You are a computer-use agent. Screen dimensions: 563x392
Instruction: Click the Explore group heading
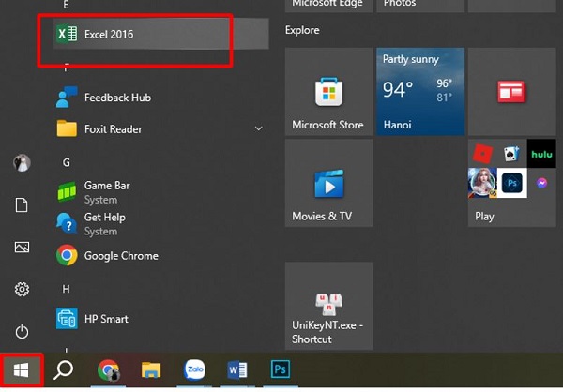click(x=302, y=30)
